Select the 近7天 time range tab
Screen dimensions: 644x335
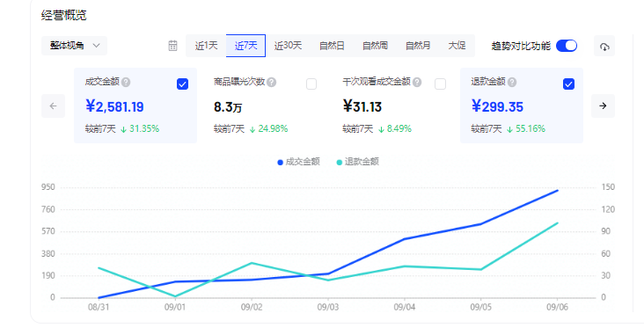coord(245,46)
